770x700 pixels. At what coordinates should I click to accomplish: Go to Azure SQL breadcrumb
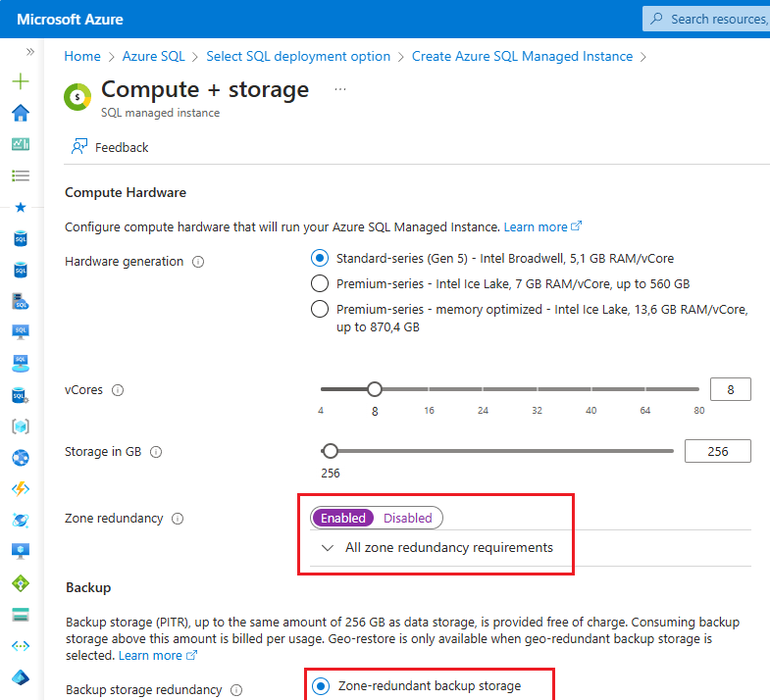coord(154,57)
